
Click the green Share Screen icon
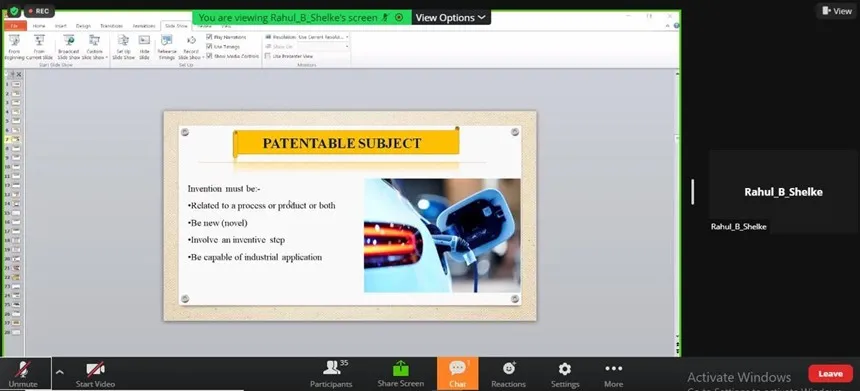[401, 368]
